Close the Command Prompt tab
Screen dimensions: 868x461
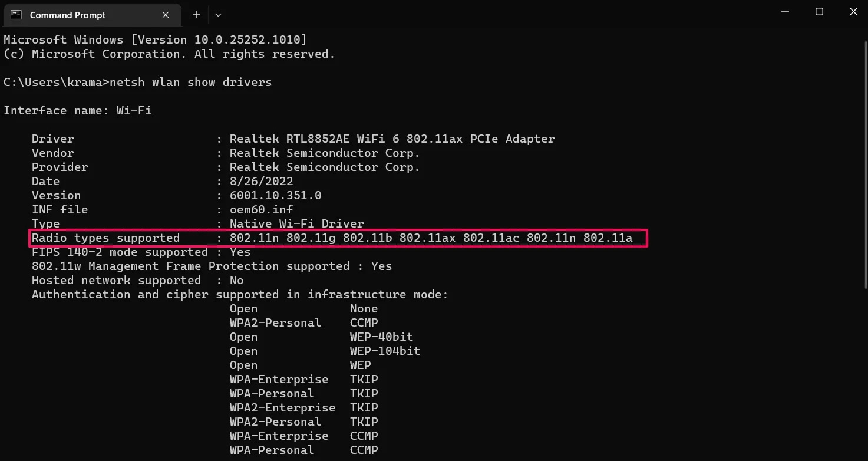pos(166,15)
